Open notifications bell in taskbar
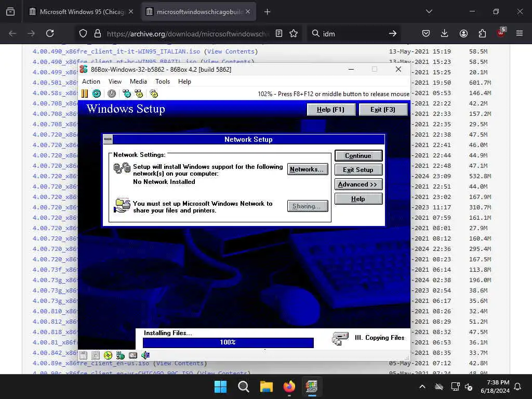532x399 pixels. (x=517, y=387)
